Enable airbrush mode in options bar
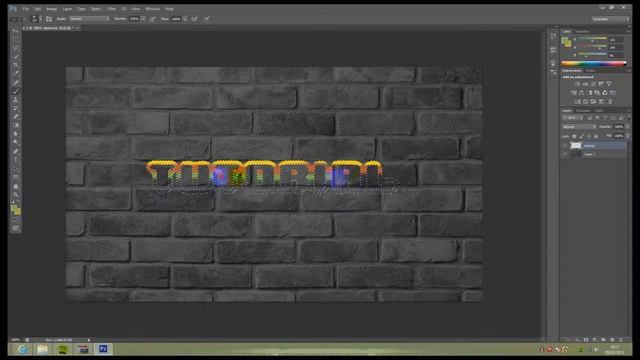The width and height of the screenshot is (640, 360). click(x=195, y=19)
